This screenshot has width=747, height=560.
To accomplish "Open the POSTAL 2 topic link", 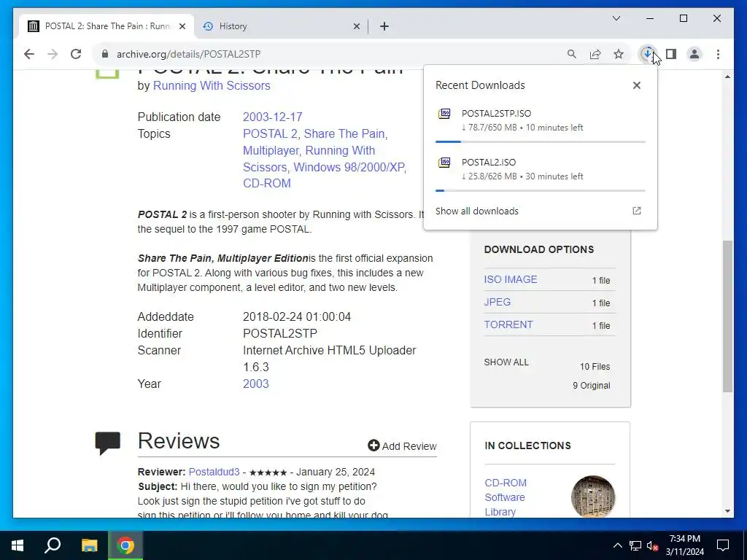I will pyautogui.click(x=270, y=134).
